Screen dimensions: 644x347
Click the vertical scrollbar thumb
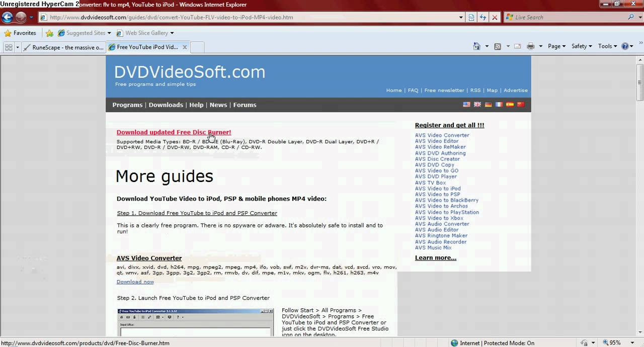640,83
